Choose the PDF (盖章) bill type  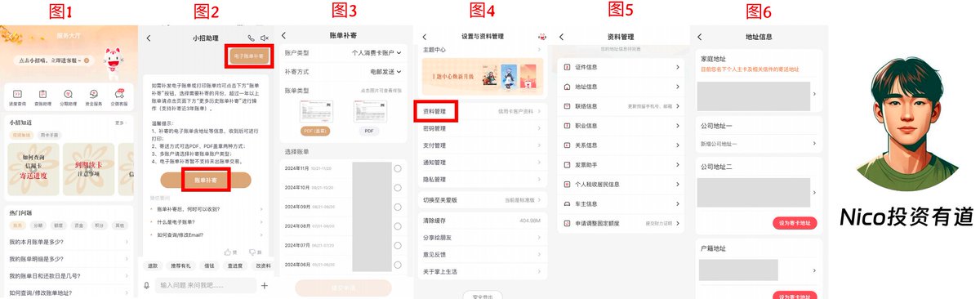(x=316, y=131)
